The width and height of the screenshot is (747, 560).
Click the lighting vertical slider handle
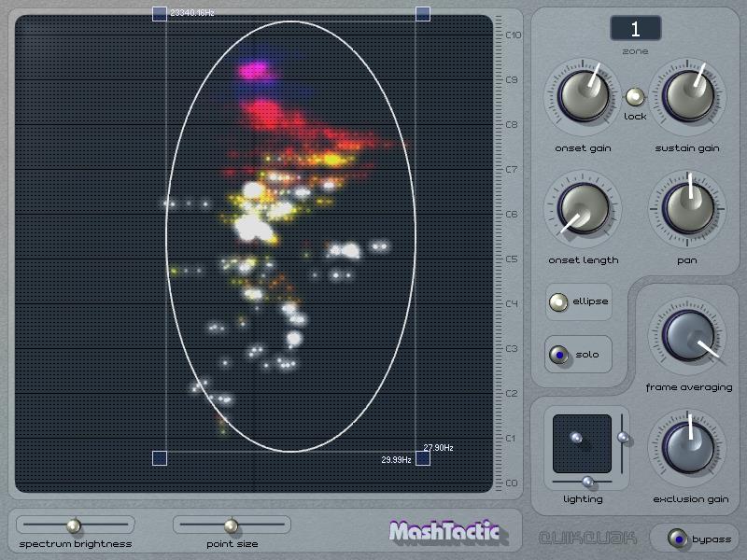[x=623, y=437]
